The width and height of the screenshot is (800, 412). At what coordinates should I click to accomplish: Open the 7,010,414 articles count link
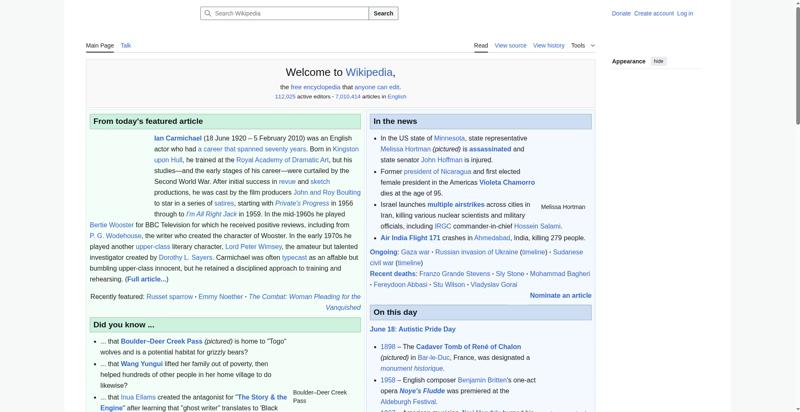click(347, 96)
